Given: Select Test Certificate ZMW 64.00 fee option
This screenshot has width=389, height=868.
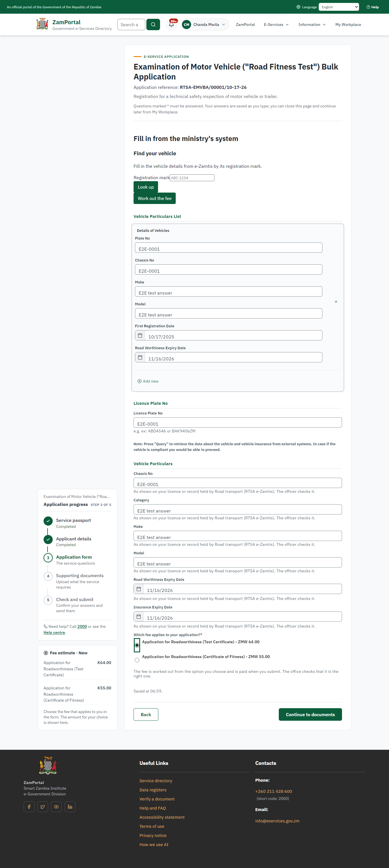Looking at the screenshot, I should pyautogui.click(x=137, y=645).
